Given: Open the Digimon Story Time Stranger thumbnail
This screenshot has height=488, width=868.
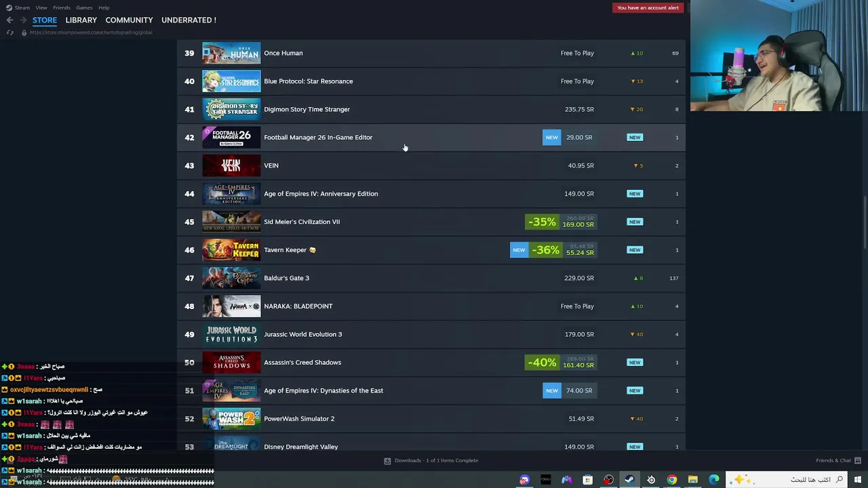Looking at the screenshot, I should [x=231, y=109].
